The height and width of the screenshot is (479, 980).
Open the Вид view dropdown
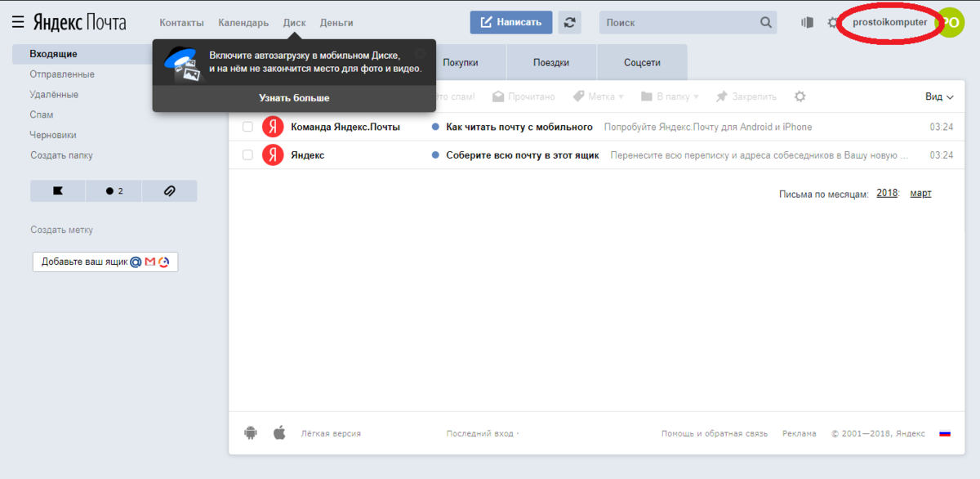pos(939,96)
